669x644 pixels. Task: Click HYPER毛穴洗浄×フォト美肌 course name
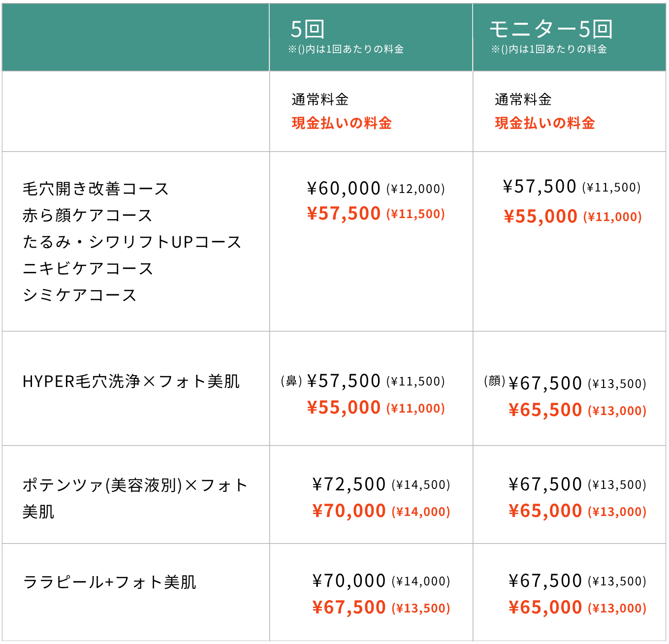(131, 382)
